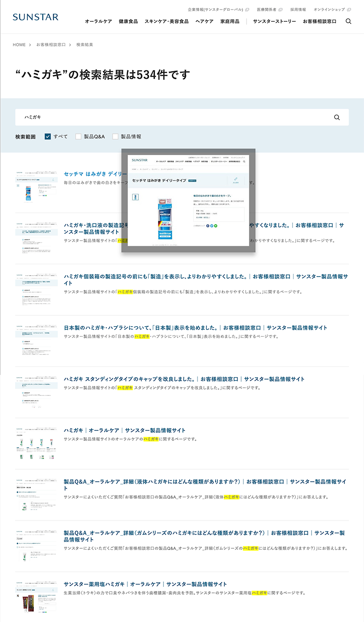Open 企業情報(サンスターグローバル) link
Image resolution: width=364 pixels, height=622 pixels.
[x=216, y=10]
